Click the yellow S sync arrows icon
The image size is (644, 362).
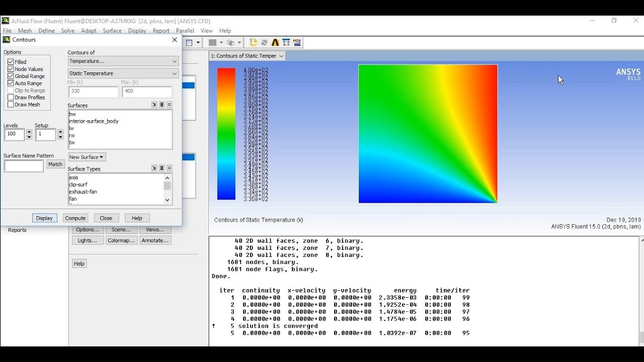pos(254,43)
